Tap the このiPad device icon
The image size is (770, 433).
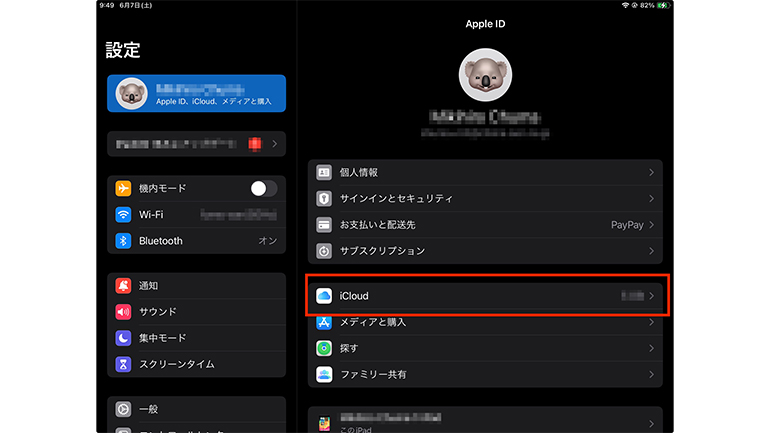324,424
